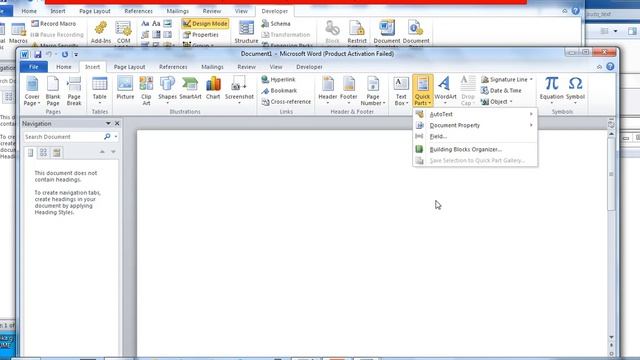Insert a Cross-reference

pyautogui.click(x=286, y=102)
